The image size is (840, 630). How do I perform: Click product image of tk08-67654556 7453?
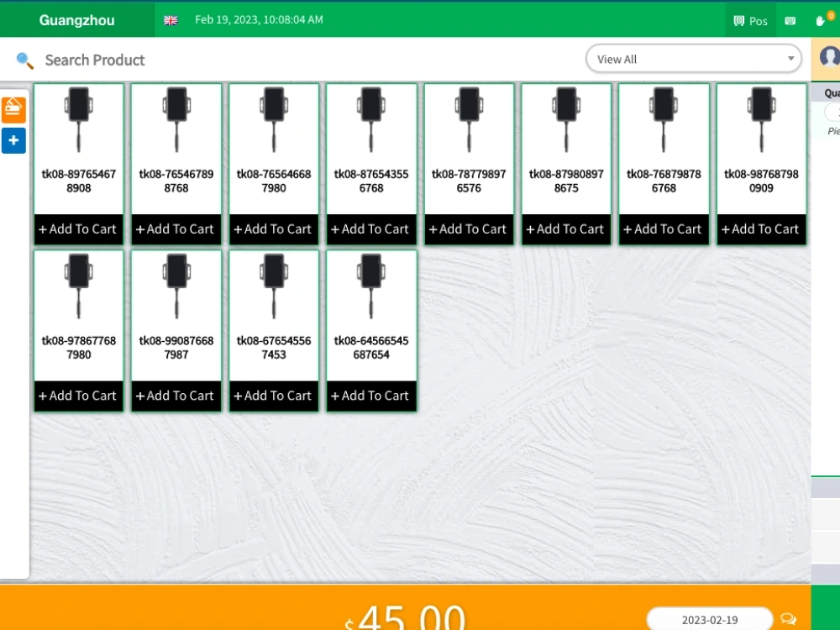(274, 286)
